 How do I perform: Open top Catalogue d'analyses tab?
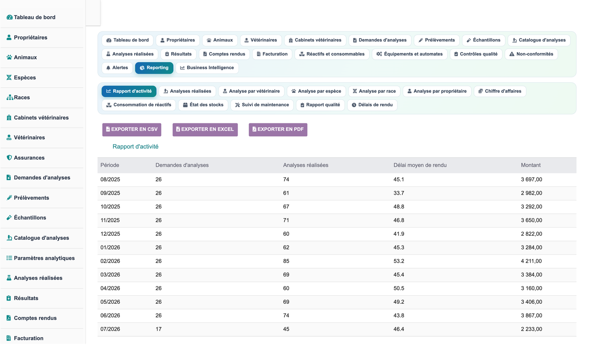pyautogui.click(x=539, y=40)
